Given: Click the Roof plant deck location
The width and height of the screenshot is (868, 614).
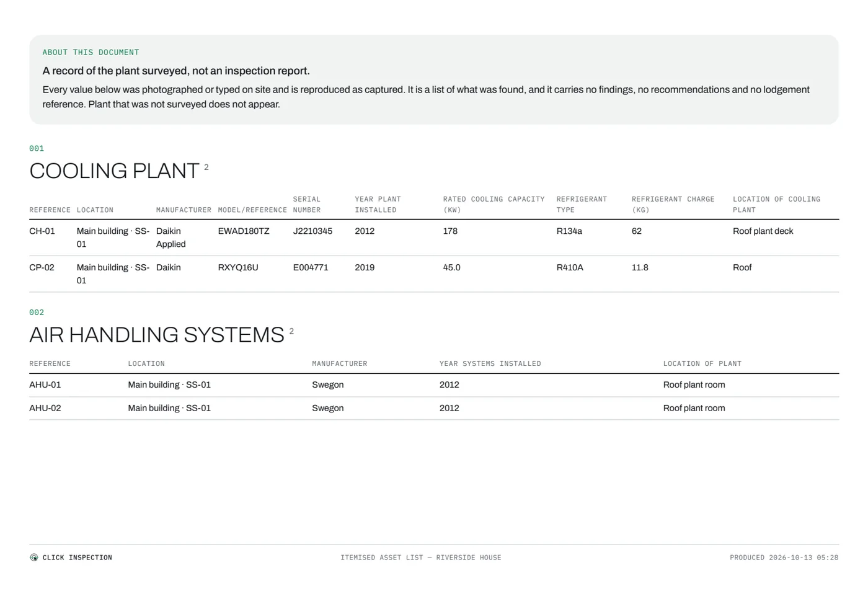Looking at the screenshot, I should coord(763,231).
